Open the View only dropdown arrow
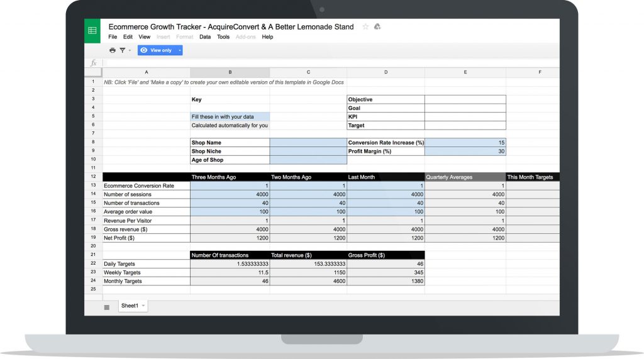The height and width of the screenshot is (359, 644). tap(179, 50)
